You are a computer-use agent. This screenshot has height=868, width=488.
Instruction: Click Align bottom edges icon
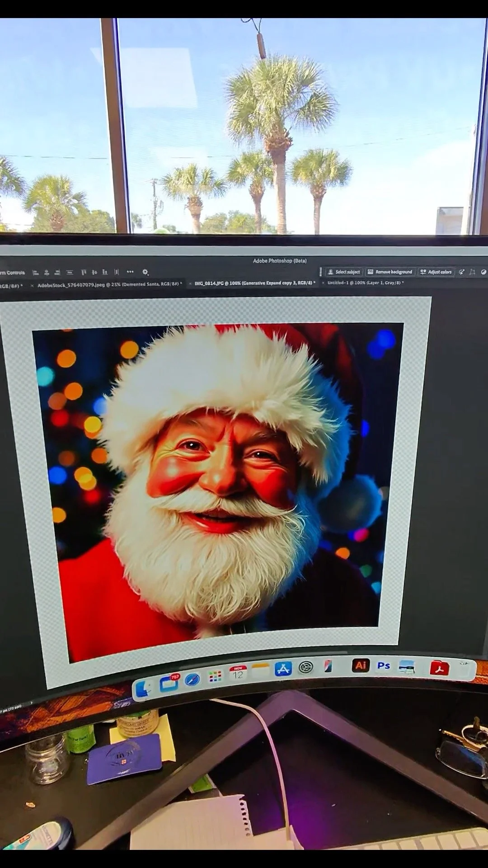click(105, 272)
